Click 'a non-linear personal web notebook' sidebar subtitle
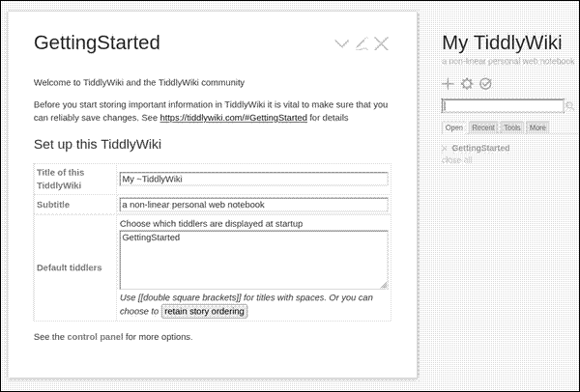The width and height of the screenshot is (580, 392). [x=508, y=62]
